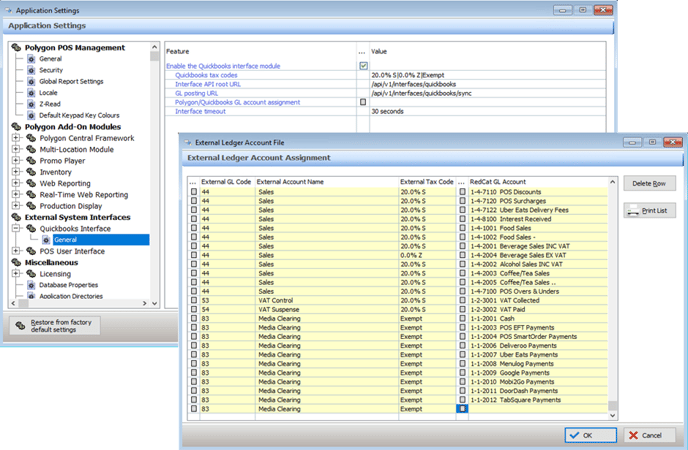The image size is (688, 450).
Task: Collapse the Quickbooks Interface node
Action: click(16, 228)
